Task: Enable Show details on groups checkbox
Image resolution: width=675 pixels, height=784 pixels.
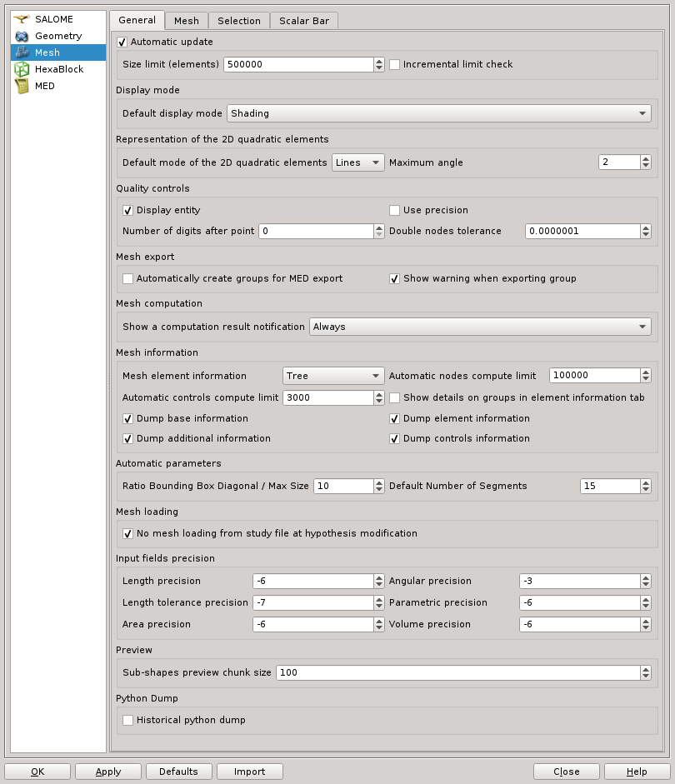Action: click(394, 397)
